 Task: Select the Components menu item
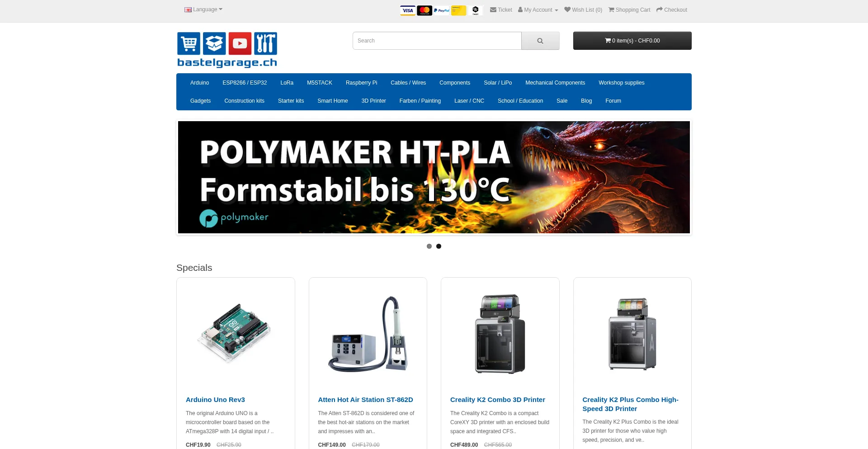coord(455,83)
